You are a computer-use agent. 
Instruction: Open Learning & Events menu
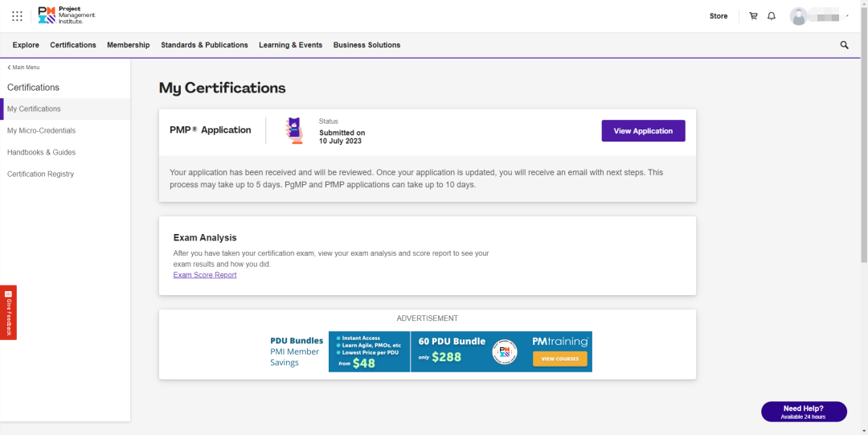tap(291, 45)
